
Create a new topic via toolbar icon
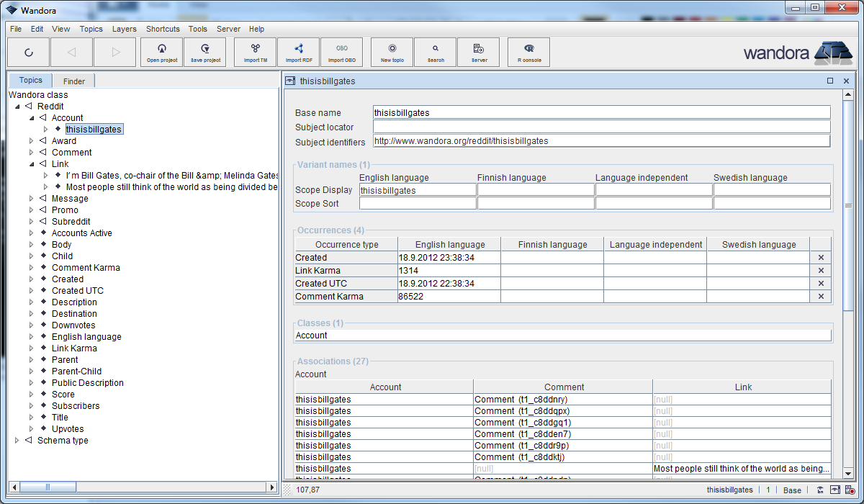click(x=392, y=52)
